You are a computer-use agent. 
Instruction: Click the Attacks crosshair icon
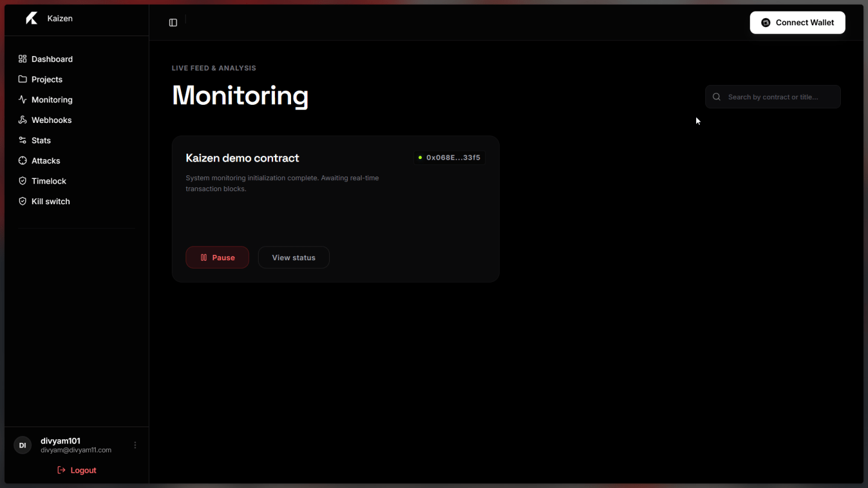pos(22,161)
